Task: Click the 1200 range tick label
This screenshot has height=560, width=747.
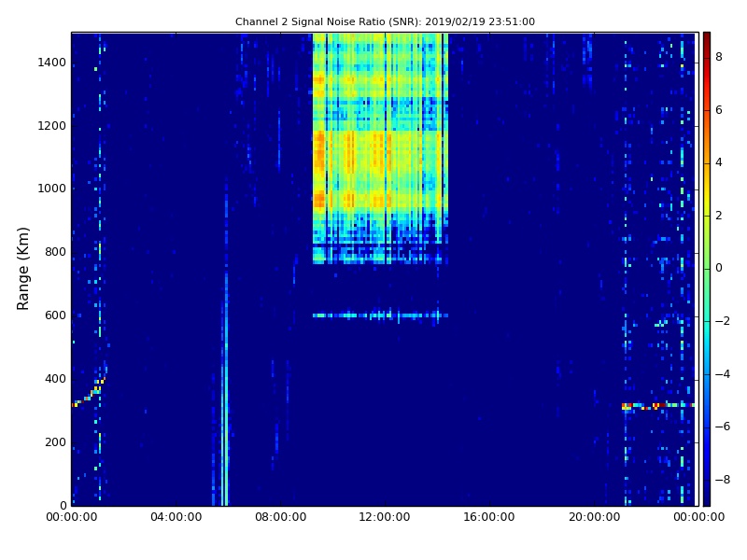Action: (x=51, y=126)
